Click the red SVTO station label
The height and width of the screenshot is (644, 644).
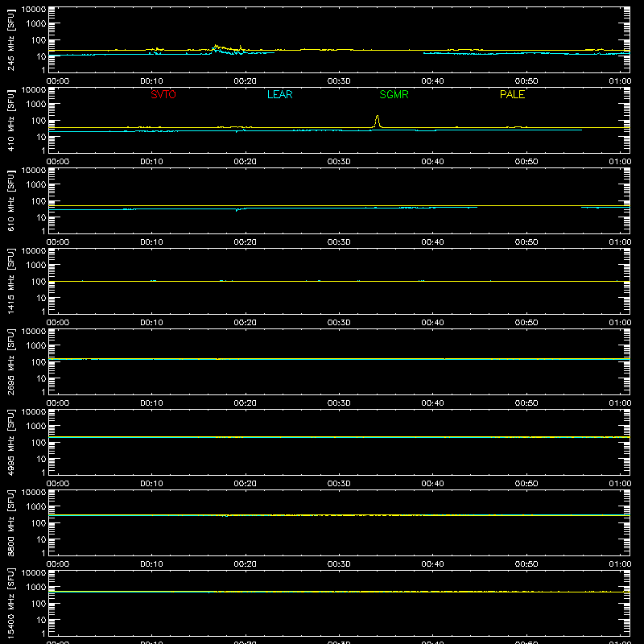pyautogui.click(x=163, y=94)
